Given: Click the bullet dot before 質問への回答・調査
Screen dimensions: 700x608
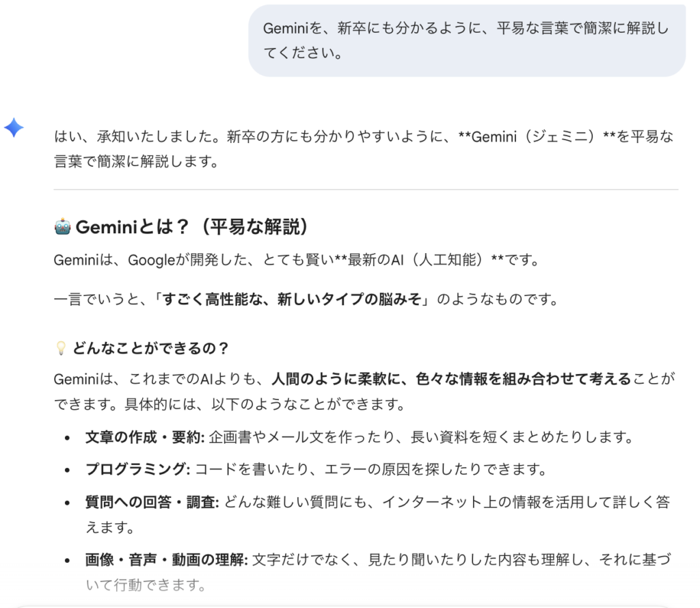Looking at the screenshot, I should [x=68, y=503].
